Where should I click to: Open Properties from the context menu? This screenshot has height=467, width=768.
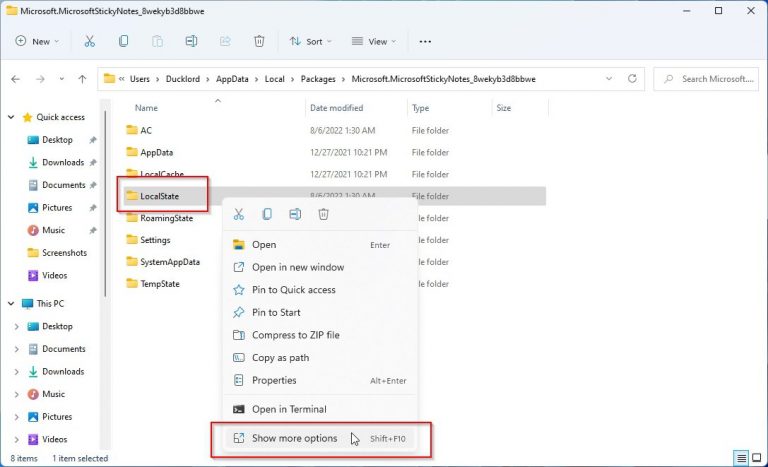pyautogui.click(x=319, y=380)
